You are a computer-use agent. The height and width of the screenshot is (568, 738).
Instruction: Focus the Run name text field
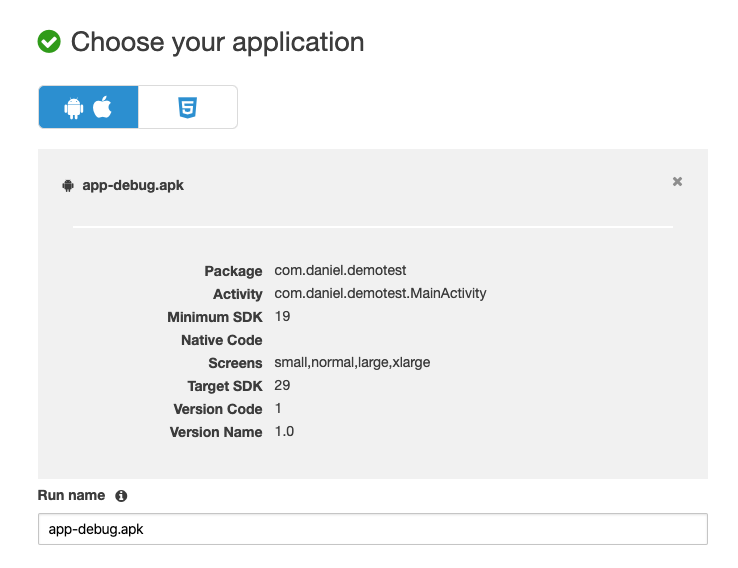click(x=372, y=529)
